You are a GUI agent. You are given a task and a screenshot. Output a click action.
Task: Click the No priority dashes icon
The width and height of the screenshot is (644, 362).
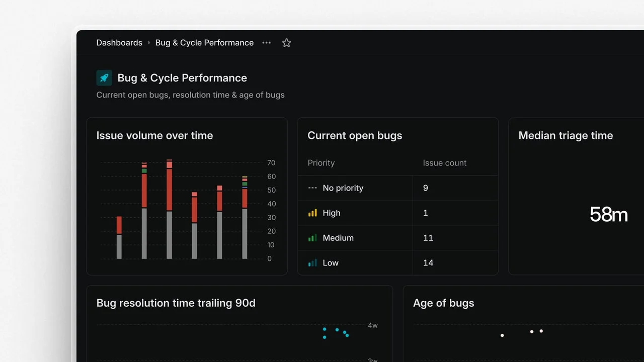(312, 188)
